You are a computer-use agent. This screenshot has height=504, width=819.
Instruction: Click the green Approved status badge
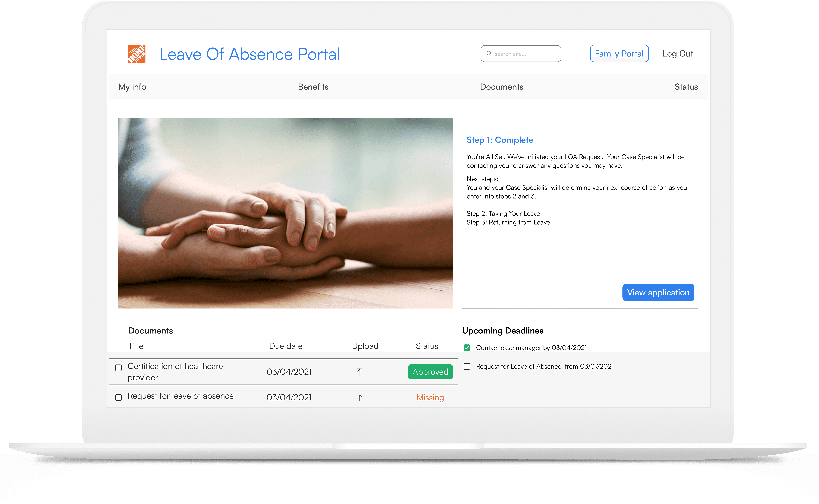pyautogui.click(x=430, y=372)
